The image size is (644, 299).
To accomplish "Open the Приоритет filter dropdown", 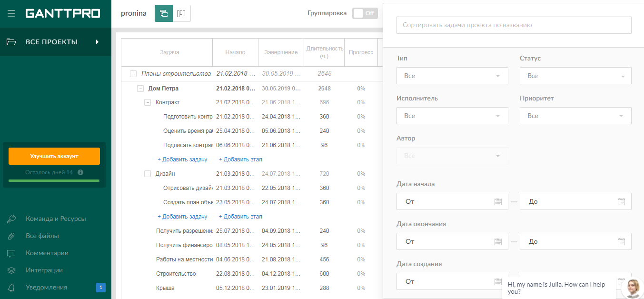I will coord(575,116).
